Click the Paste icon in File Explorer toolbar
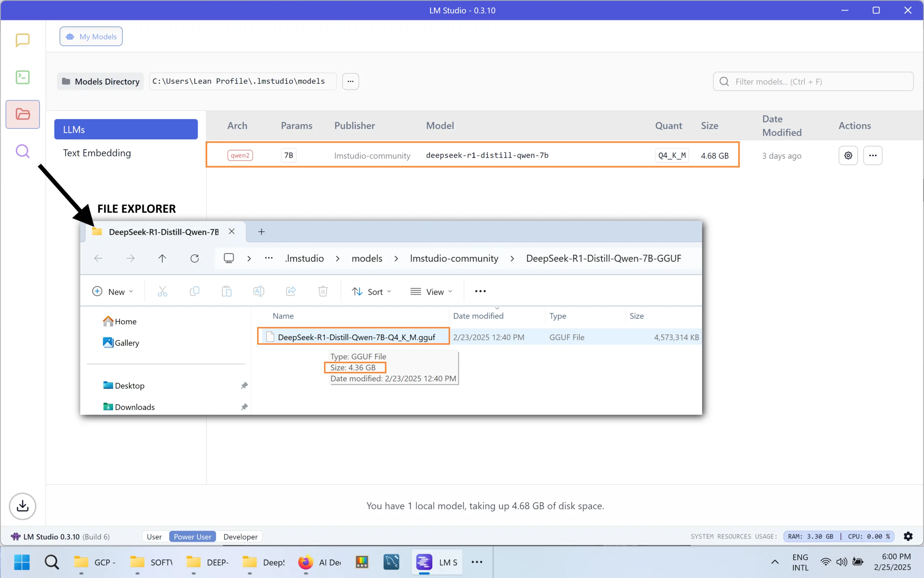924x578 pixels. (x=226, y=291)
